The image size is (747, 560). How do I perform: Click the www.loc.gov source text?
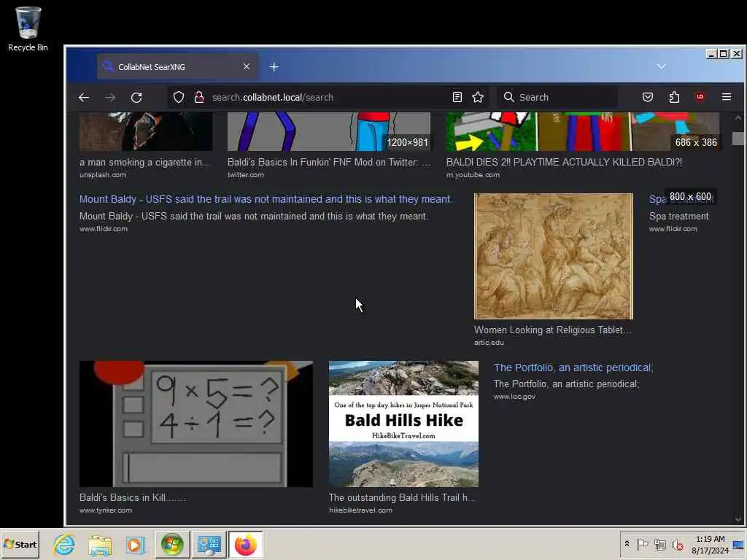tap(514, 397)
